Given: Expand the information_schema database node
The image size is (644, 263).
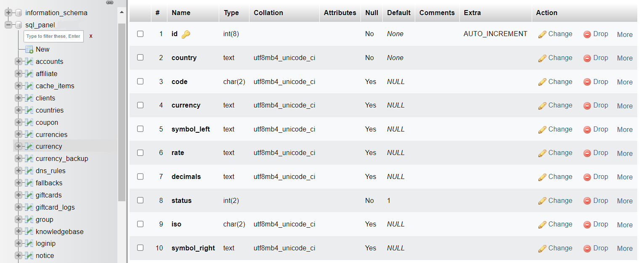Looking at the screenshot, I should pos(8,12).
